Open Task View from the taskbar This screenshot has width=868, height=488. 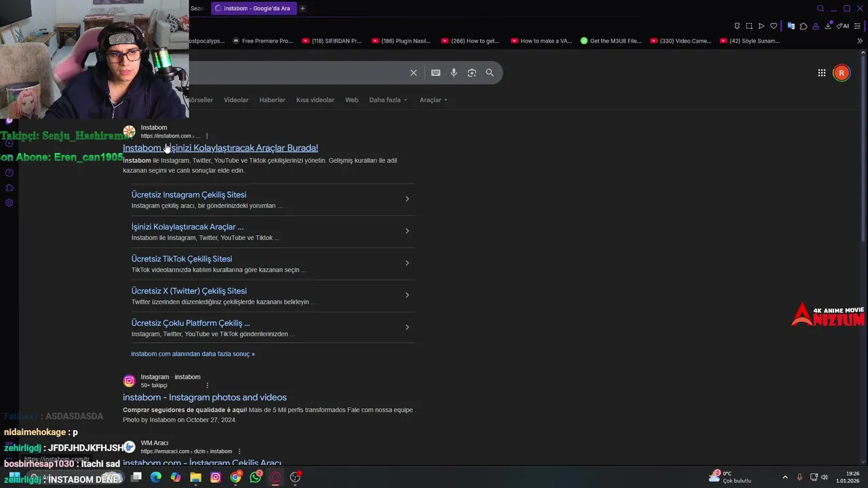coord(136,477)
